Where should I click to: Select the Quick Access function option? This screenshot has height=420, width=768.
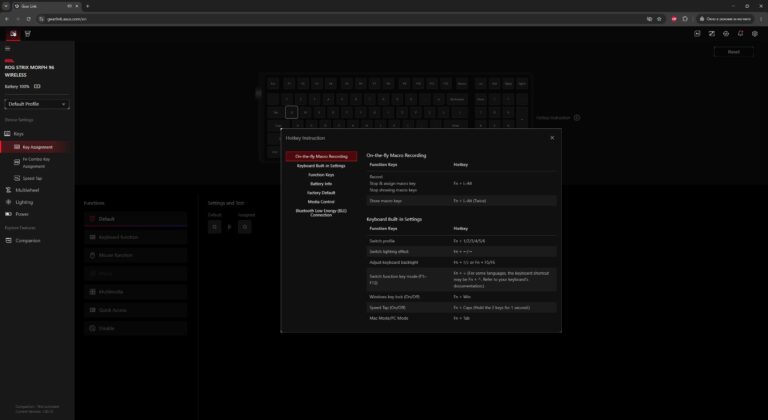pyautogui.click(x=136, y=310)
